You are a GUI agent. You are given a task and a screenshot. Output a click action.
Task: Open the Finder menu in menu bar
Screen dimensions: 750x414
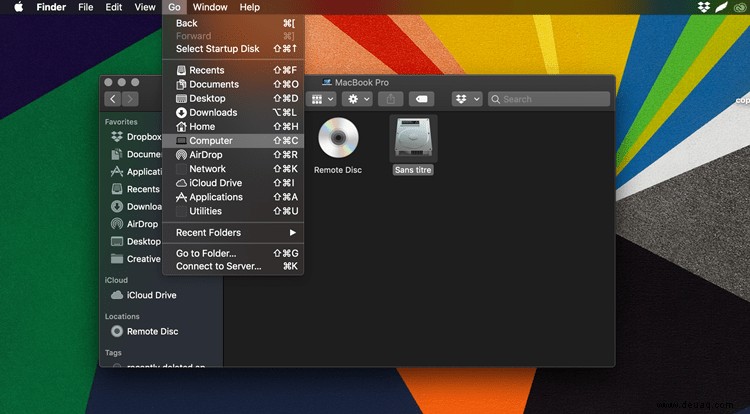(51, 7)
